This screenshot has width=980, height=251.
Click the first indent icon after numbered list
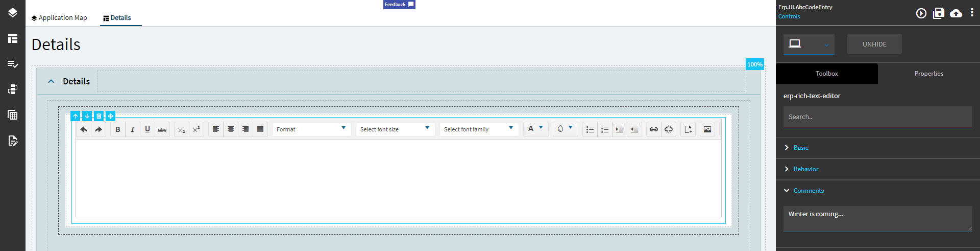tap(620, 129)
